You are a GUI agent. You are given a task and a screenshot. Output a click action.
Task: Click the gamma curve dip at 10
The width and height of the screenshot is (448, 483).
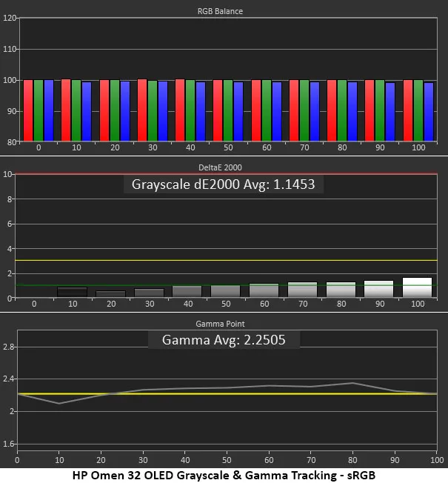[59, 403]
